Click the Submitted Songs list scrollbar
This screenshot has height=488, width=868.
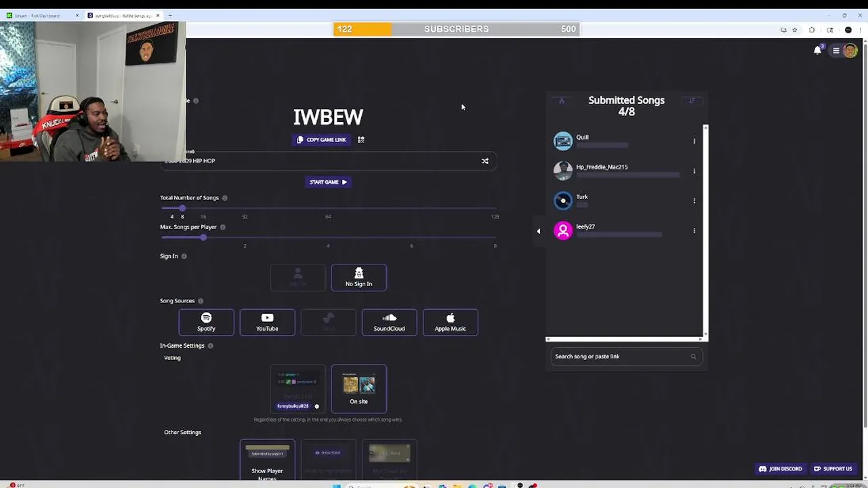pos(705,230)
